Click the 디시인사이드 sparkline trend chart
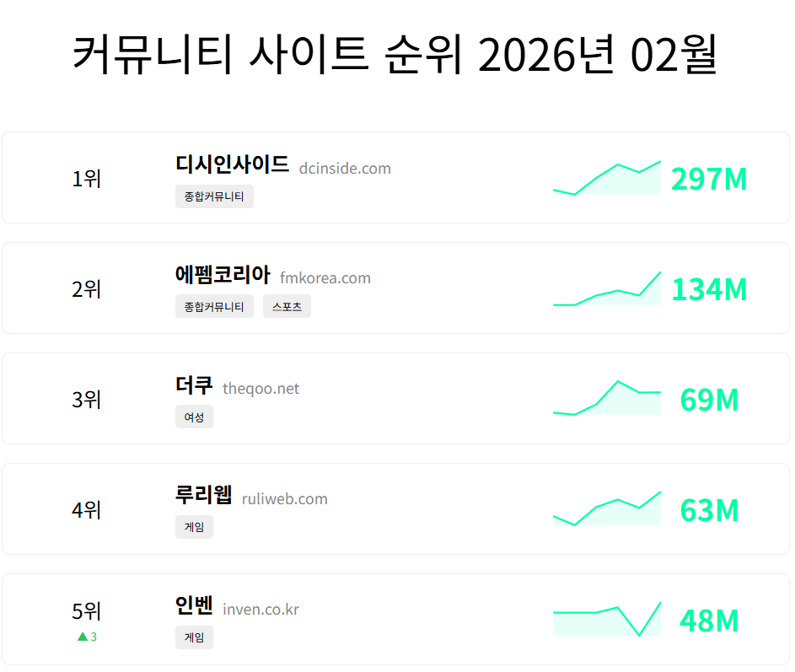Image resolution: width=795 pixels, height=672 pixels. (x=606, y=179)
